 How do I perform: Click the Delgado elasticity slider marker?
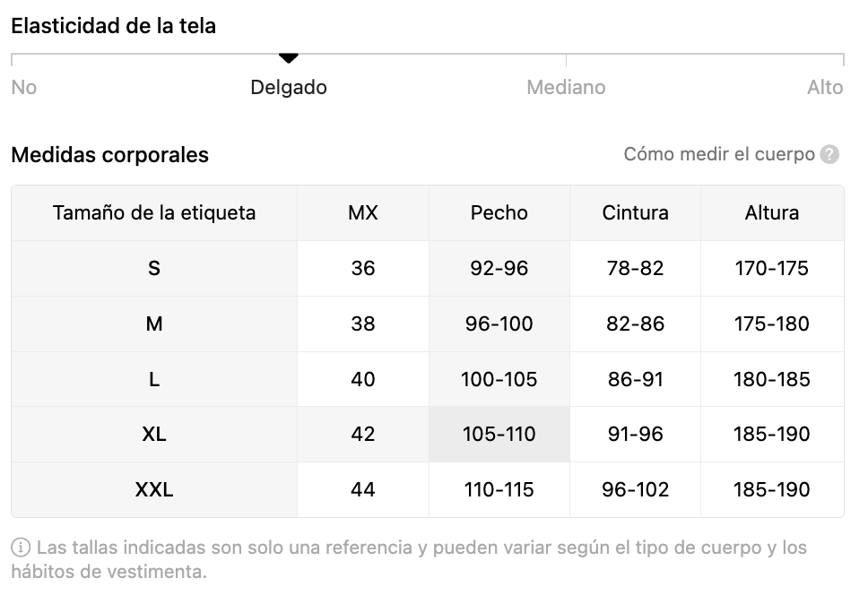288,58
